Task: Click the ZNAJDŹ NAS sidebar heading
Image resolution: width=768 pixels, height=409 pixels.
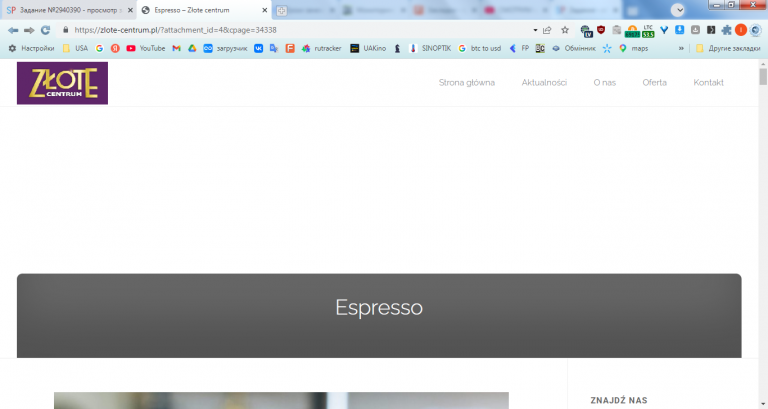Action: (619, 400)
